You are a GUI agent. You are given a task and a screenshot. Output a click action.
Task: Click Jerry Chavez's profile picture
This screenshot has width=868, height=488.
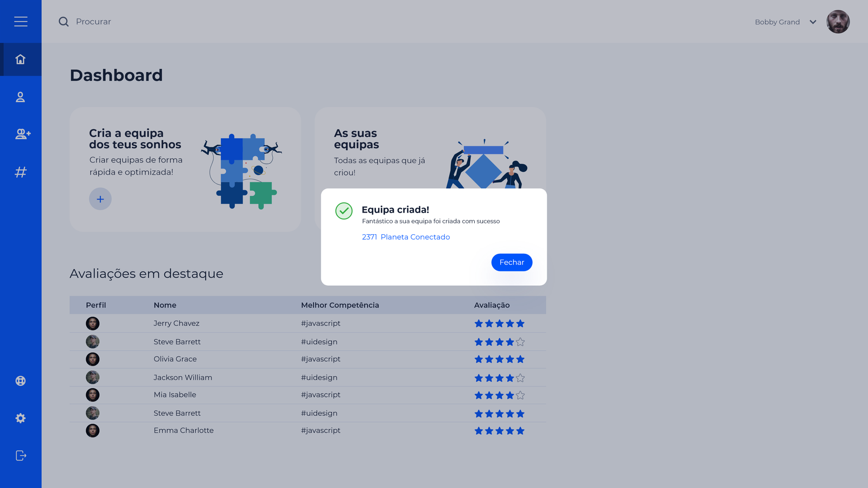click(x=93, y=324)
